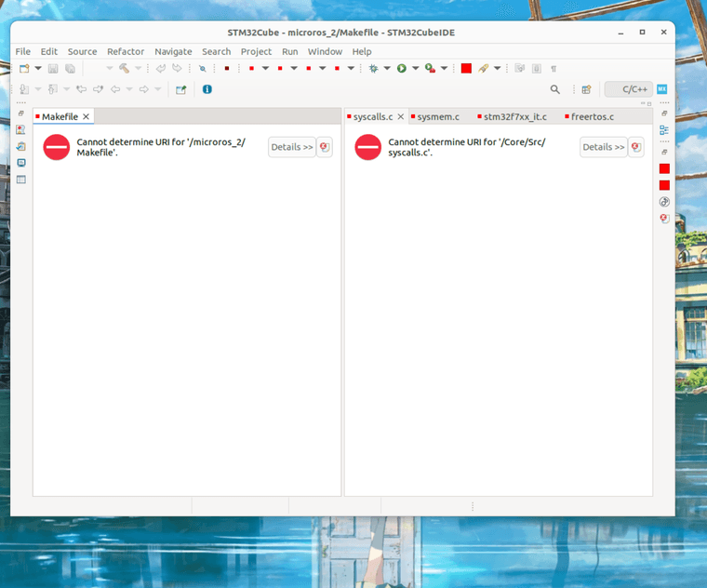Click the bottom-most left sidebar table icon

click(x=21, y=180)
